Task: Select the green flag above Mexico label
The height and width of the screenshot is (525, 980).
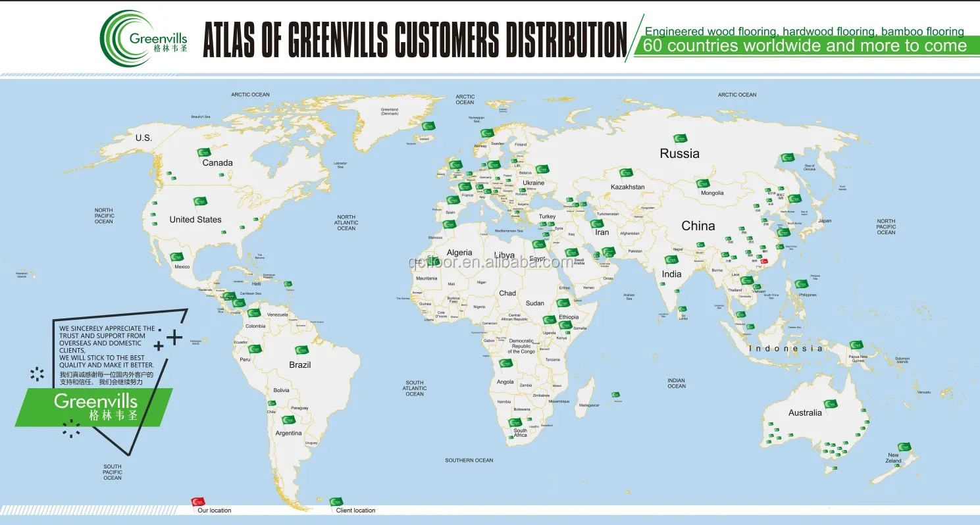Action: click(176, 257)
